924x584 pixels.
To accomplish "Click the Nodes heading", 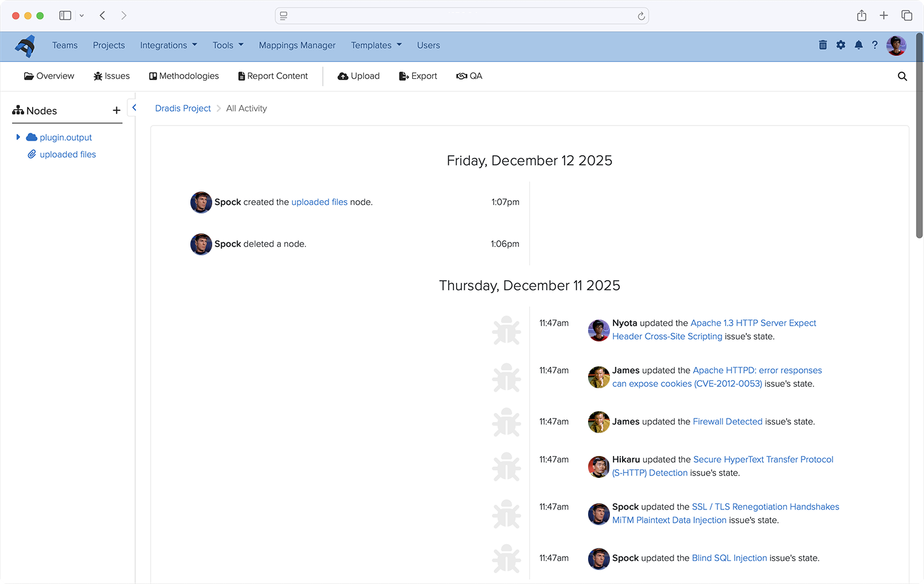I will [35, 110].
